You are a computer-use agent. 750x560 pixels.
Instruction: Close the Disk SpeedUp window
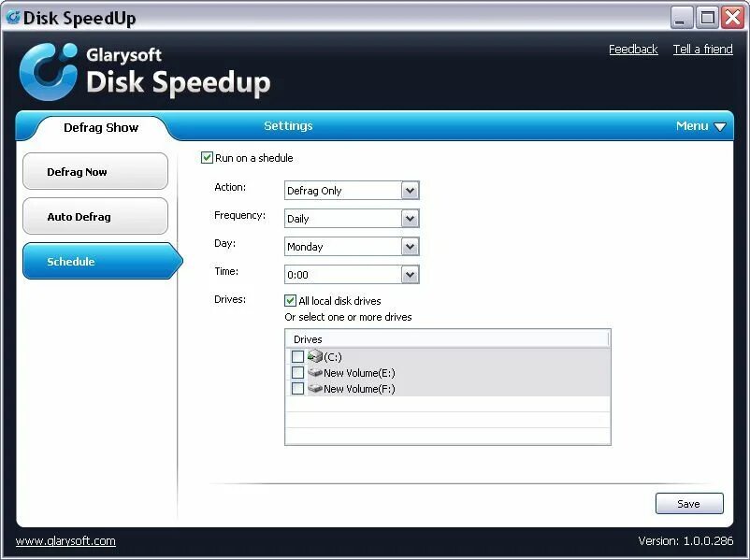pyautogui.click(x=733, y=18)
